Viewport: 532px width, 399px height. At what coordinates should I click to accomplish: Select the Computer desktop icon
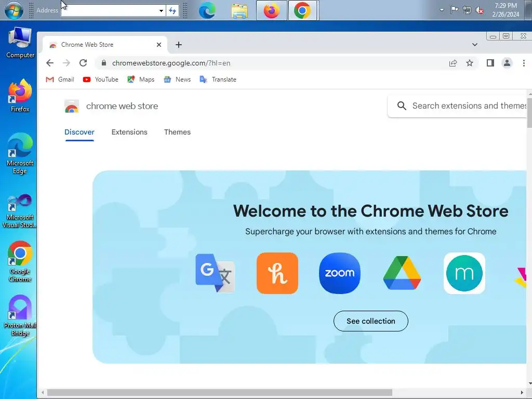click(20, 43)
